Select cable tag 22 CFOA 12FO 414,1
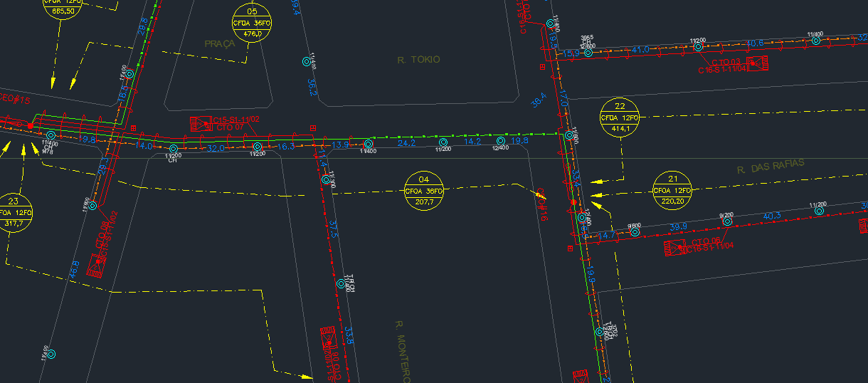This screenshot has width=868, height=383. pyautogui.click(x=620, y=117)
